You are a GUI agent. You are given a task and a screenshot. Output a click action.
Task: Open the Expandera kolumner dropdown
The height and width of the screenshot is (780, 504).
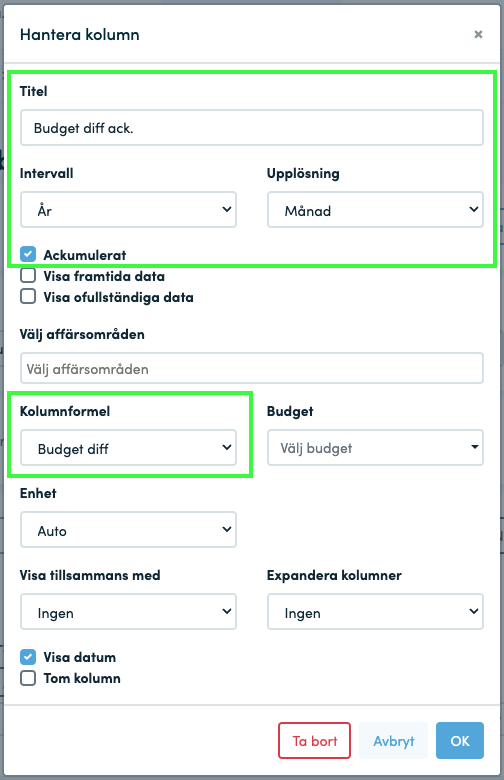pyautogui.click(x=375, y=612)
